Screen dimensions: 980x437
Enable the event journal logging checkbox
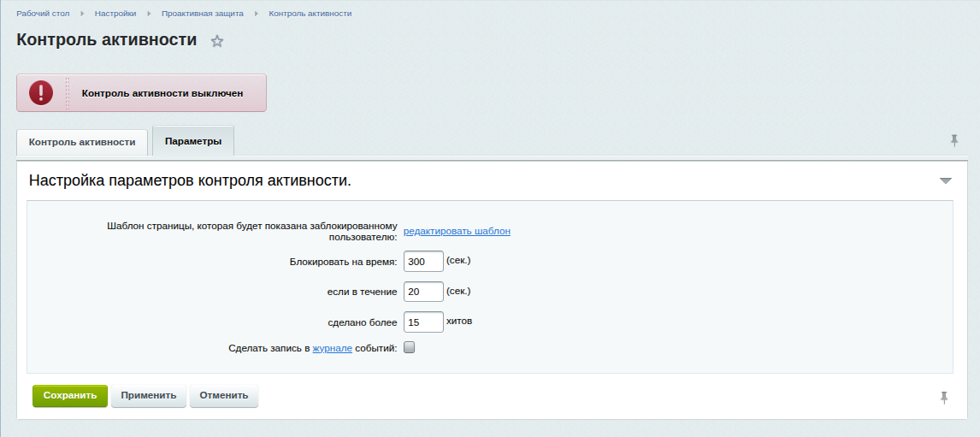(409, 348)
